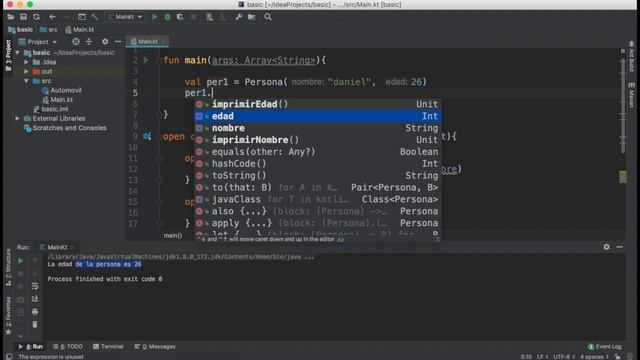
Task: Choose imprimirNombre() from the completion list
Action: [x=318, y=140]
